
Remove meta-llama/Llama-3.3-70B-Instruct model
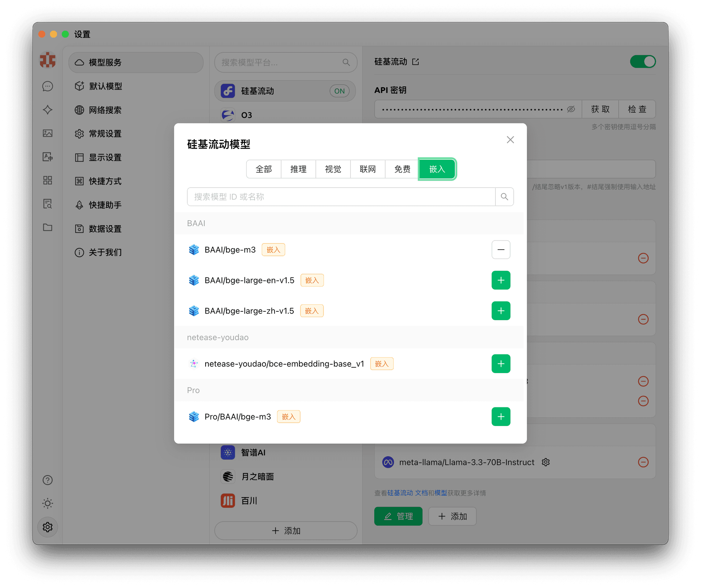(643, 462)
